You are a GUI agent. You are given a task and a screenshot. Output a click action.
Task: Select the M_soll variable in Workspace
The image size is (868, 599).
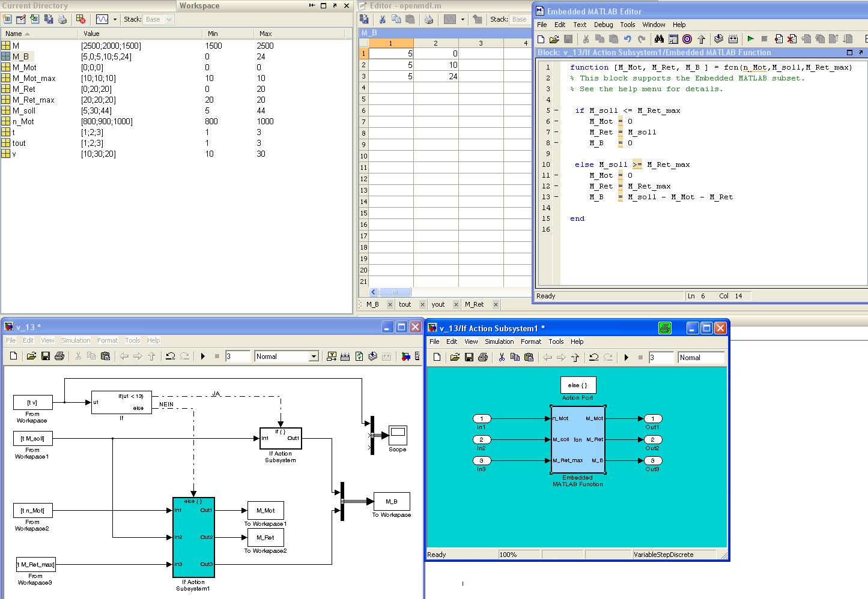[x=24, y=110]
